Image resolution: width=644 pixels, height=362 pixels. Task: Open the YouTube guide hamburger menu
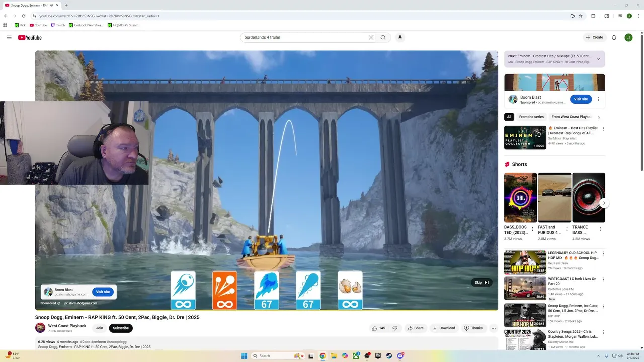click(x=9, y=37)
